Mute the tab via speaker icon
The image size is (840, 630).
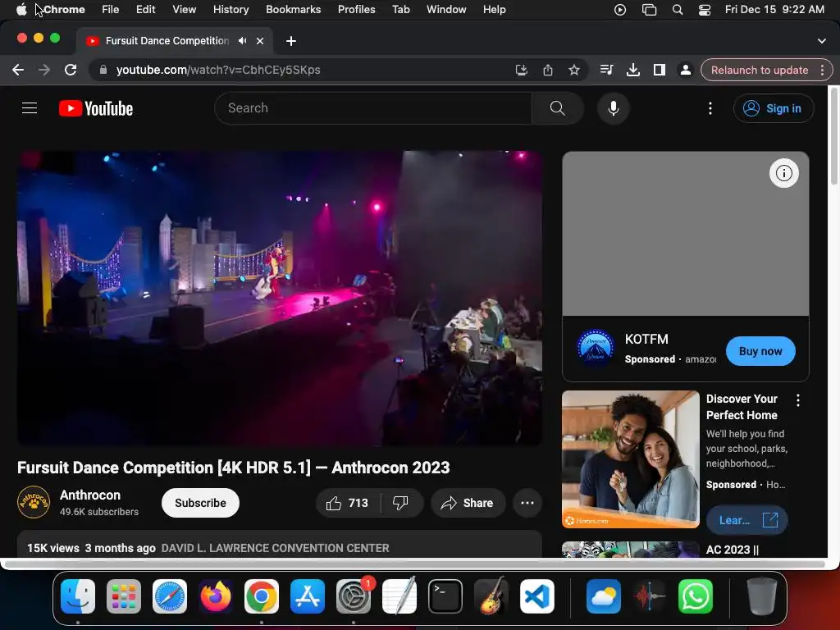coord(243,41)
